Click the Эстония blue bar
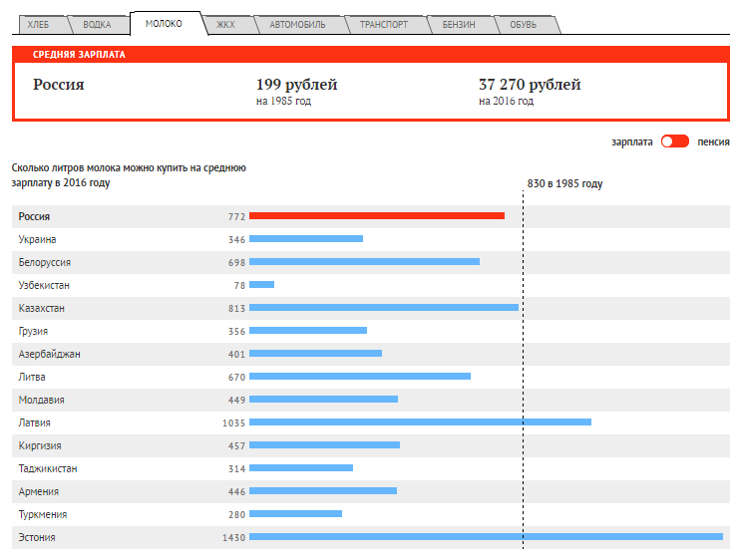 [485, 537]
